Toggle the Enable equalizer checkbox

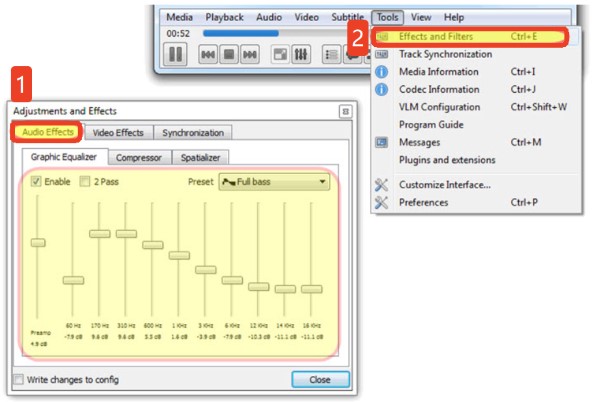pos(36,181)
